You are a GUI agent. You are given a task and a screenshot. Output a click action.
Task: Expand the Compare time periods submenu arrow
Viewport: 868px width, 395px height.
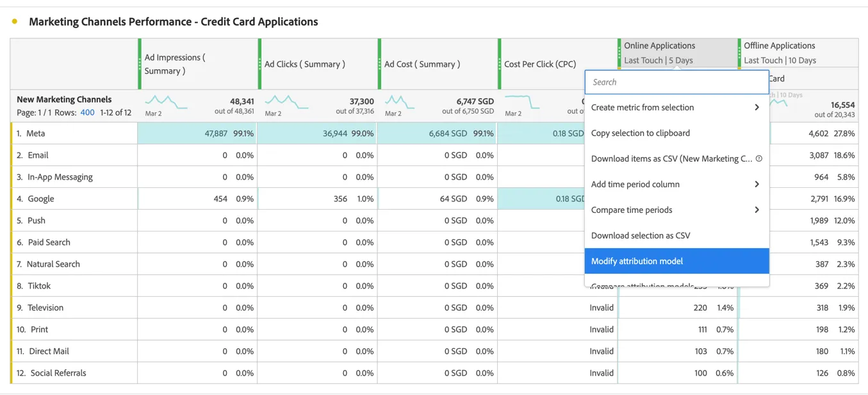757,210
